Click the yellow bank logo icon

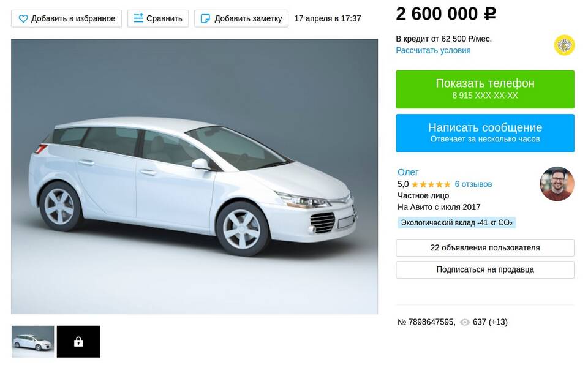coord(564,45)
